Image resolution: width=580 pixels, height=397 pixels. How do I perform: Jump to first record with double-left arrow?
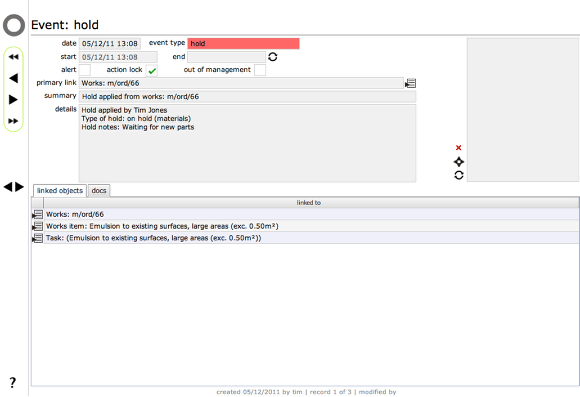tap(13, 57)
